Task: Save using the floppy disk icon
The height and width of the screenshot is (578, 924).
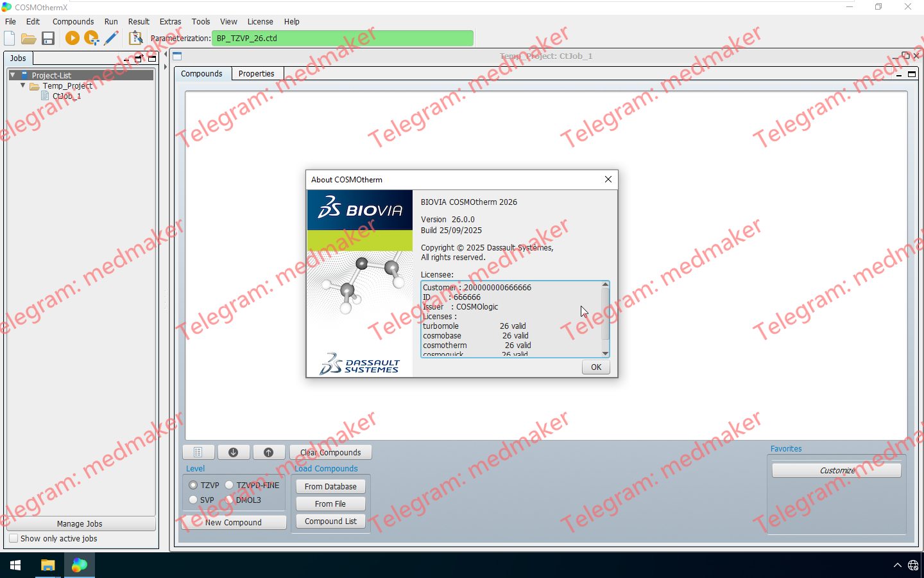Action: tap(48, 39)
